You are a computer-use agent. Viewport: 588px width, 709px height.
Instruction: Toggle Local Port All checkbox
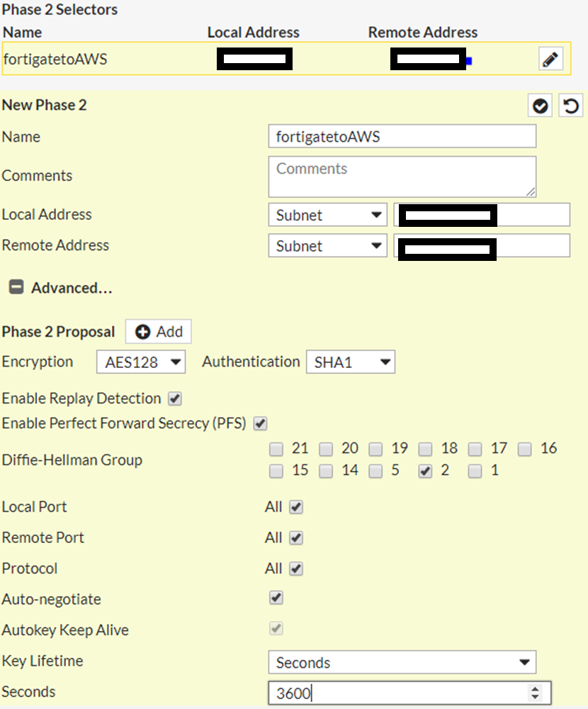click(x=296, y=507)
